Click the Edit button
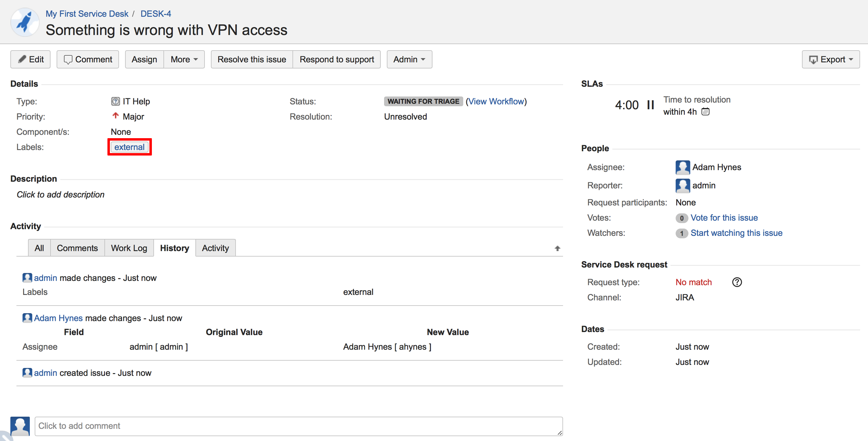Image resolution: width=868 pixels, height=441 pixels. pyautogui.click(x=31, y=59)
